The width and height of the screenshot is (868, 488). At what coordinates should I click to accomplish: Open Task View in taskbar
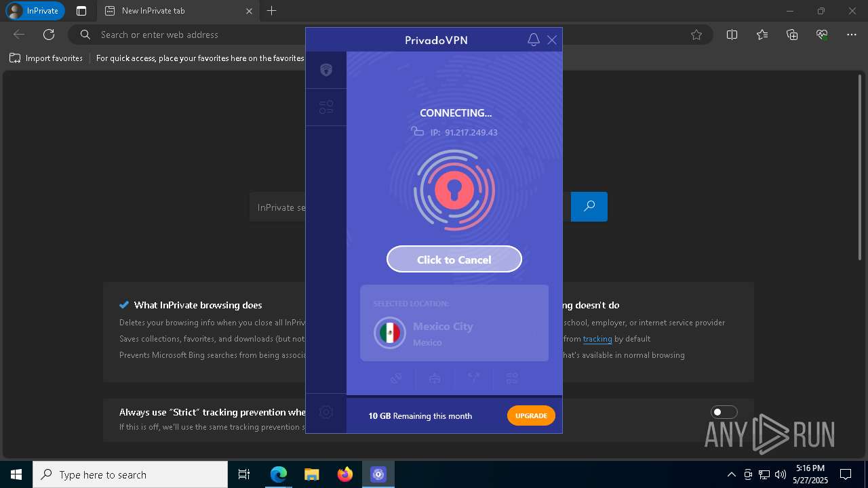click(244, 474)
